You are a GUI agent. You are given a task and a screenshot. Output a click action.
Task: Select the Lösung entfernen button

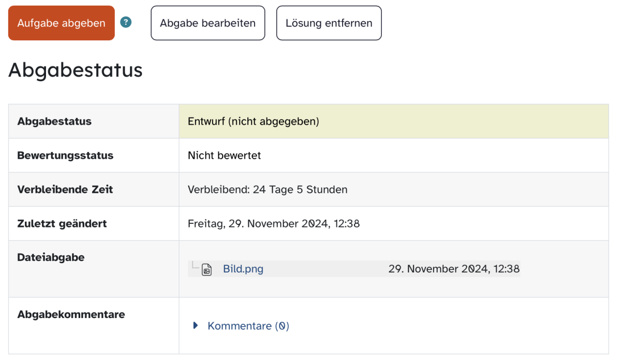point(329,23)
